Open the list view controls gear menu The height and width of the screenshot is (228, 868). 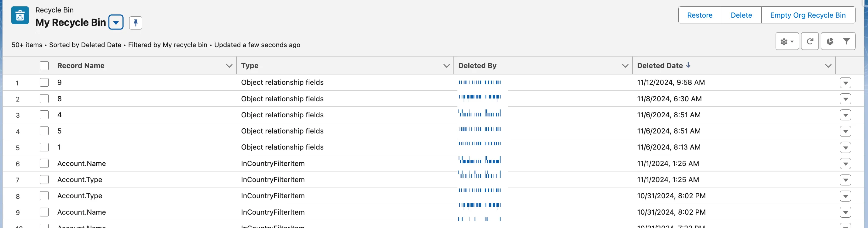(787, 41)
